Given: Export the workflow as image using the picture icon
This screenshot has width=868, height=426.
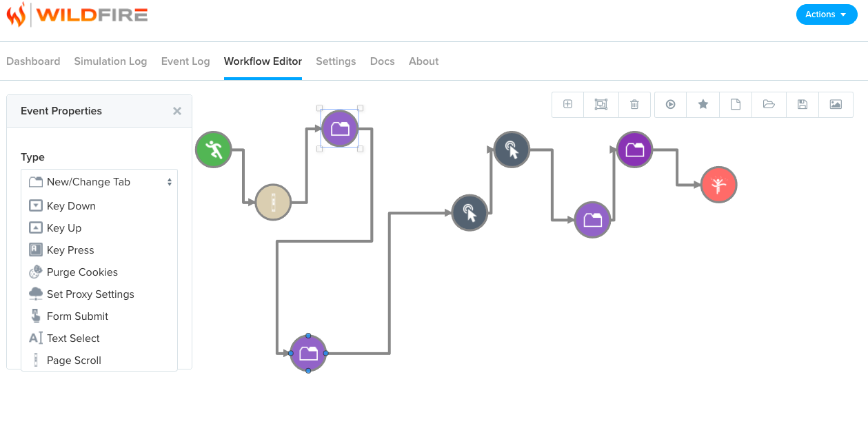Looking at the screenshot, I should (836, 104).
